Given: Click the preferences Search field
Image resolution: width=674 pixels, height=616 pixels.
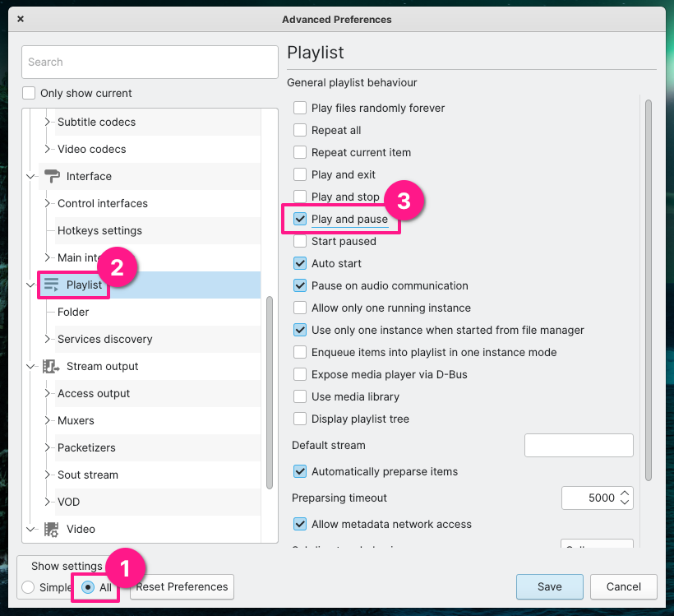Looking at the screenshot, I should point(150,62).
